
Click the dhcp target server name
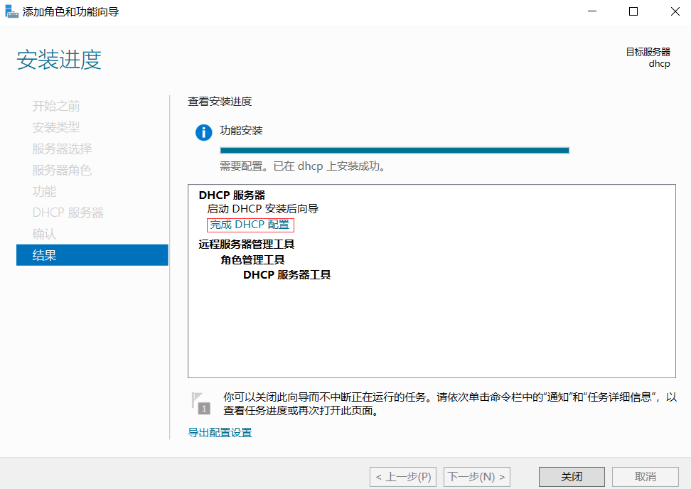coord(659,64)
